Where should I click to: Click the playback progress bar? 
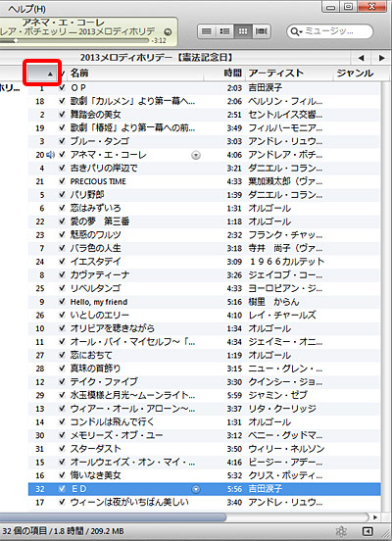(74, 41)
